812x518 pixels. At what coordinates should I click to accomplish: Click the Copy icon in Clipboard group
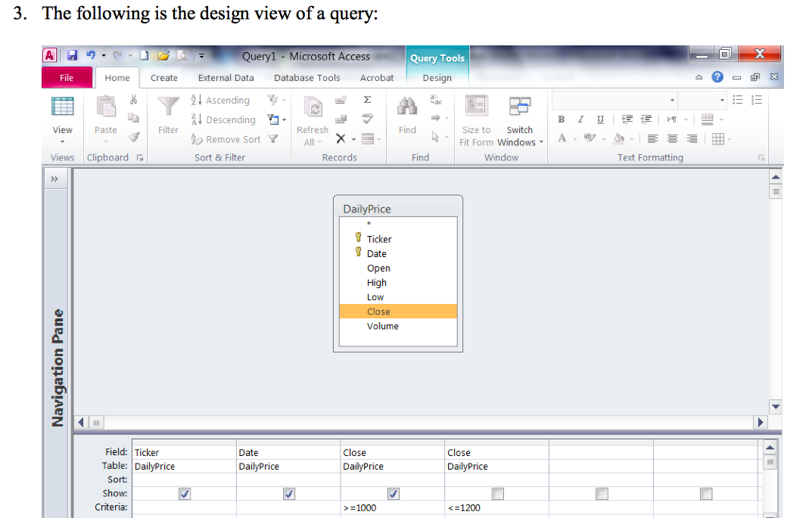(x=134, y=118)
